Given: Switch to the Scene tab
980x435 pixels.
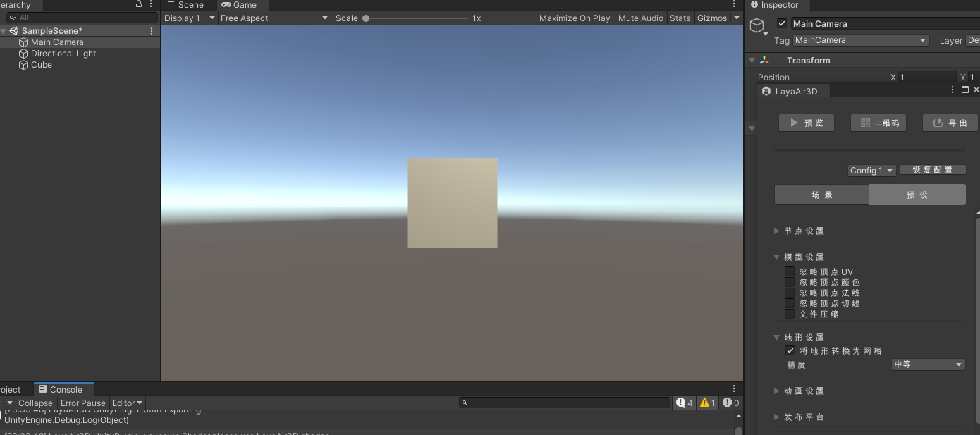Looking at the screenshot, I should click(185, 5).
